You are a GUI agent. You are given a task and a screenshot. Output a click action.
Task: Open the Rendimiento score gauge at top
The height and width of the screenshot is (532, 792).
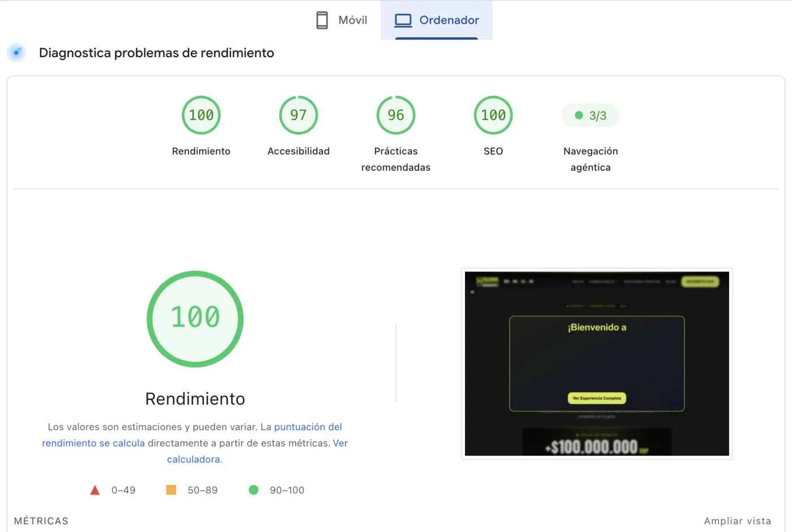[x=201, y=115]
